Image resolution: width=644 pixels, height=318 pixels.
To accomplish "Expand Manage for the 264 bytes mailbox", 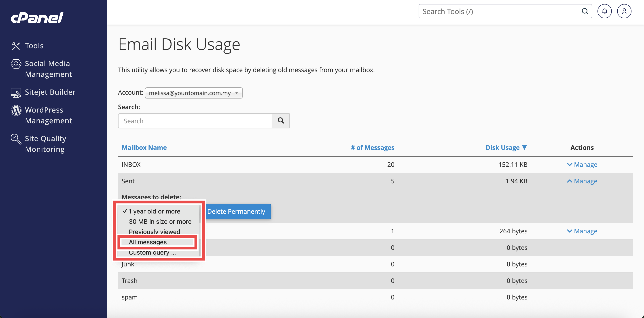I will 582,231.
